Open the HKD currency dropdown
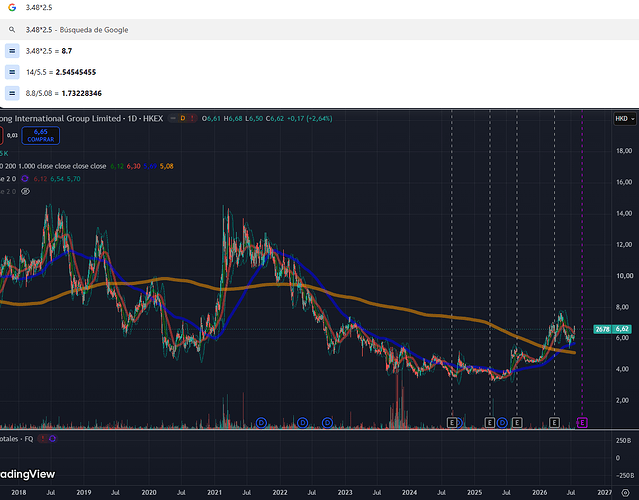Screen dimensions: 639x500 pyautogui.click(x=625, y=119)
